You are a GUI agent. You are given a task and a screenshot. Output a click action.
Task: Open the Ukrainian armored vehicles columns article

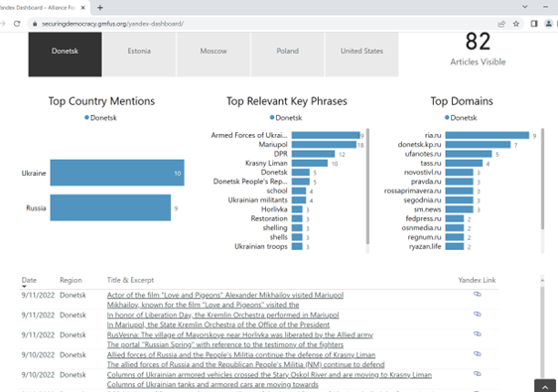pyautogui.click(x=269, y=375)
